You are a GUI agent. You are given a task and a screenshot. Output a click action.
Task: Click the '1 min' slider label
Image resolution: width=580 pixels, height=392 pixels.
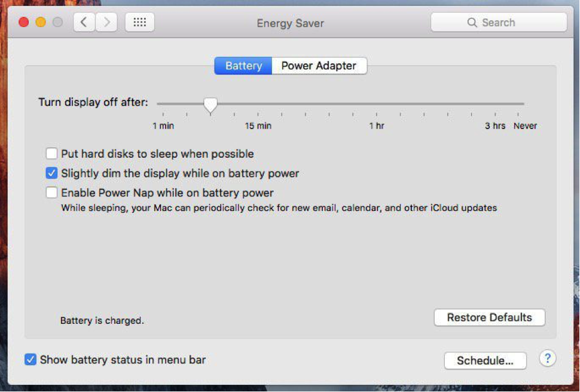[163, 126]
